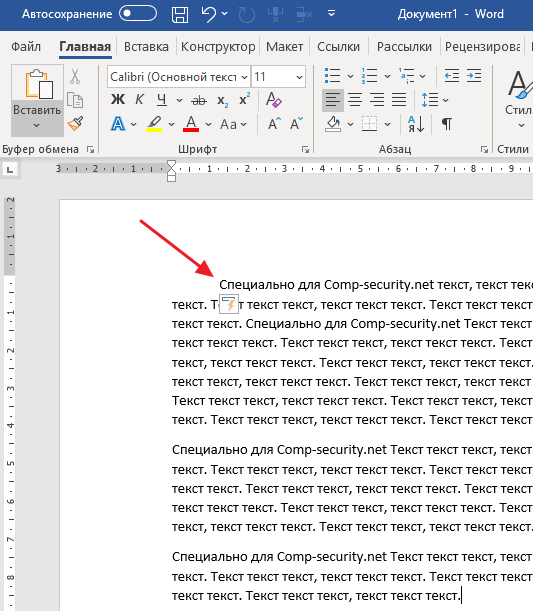Click the Format Painter brush icon
The image size is (533, 611).
point(75,124)
